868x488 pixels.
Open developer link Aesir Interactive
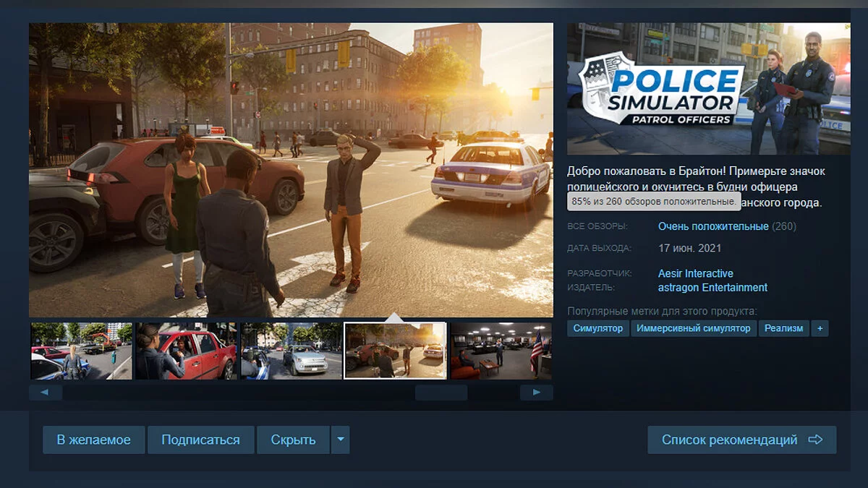point(696,273)
